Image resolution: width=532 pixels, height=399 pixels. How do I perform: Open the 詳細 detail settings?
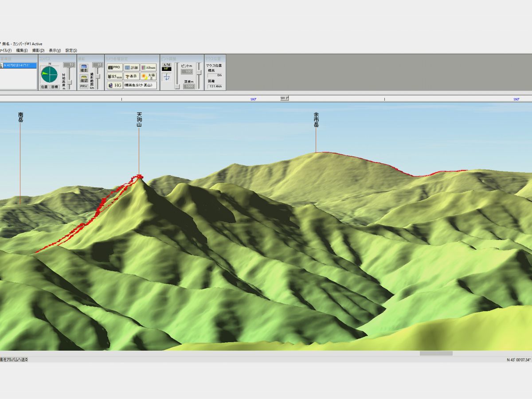tap(132, 67)
